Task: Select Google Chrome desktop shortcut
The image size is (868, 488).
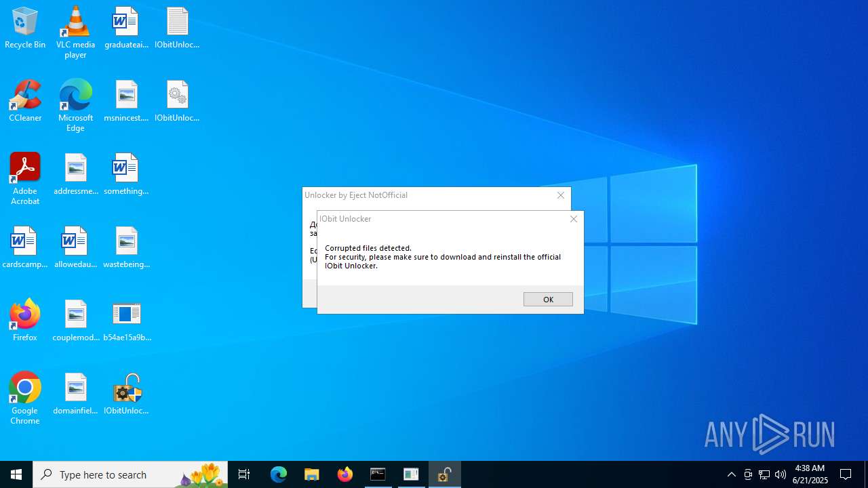Action: tap(25, 399)
